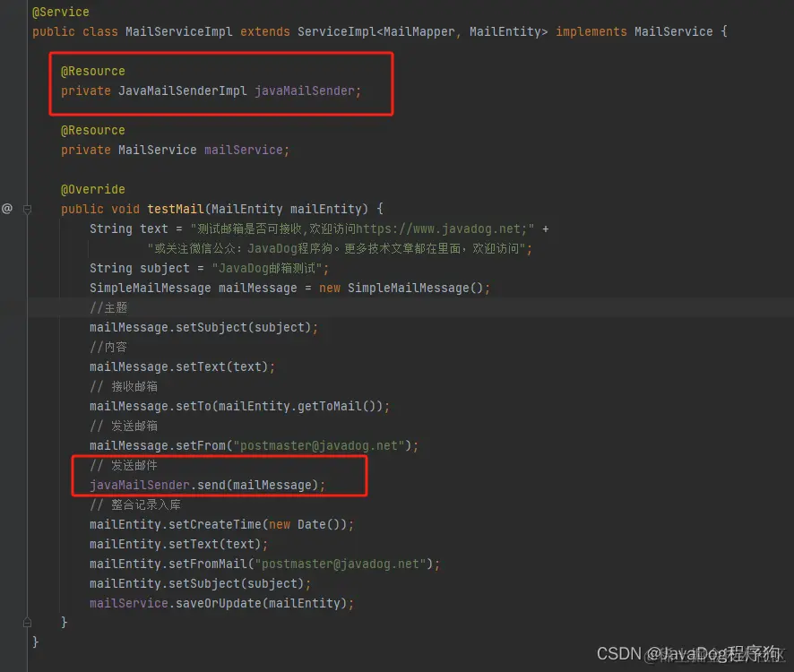794x672 pixels.
Task: Click the "JavaDog邮箱测试" subject string
Action: point(267,269)
